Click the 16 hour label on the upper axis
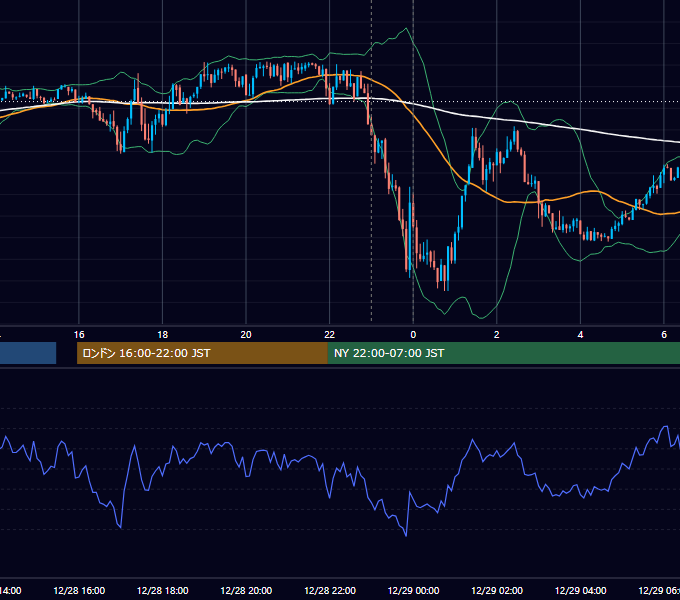The height and width of the screenshot is (600, 680). click(x=79, y=335)
